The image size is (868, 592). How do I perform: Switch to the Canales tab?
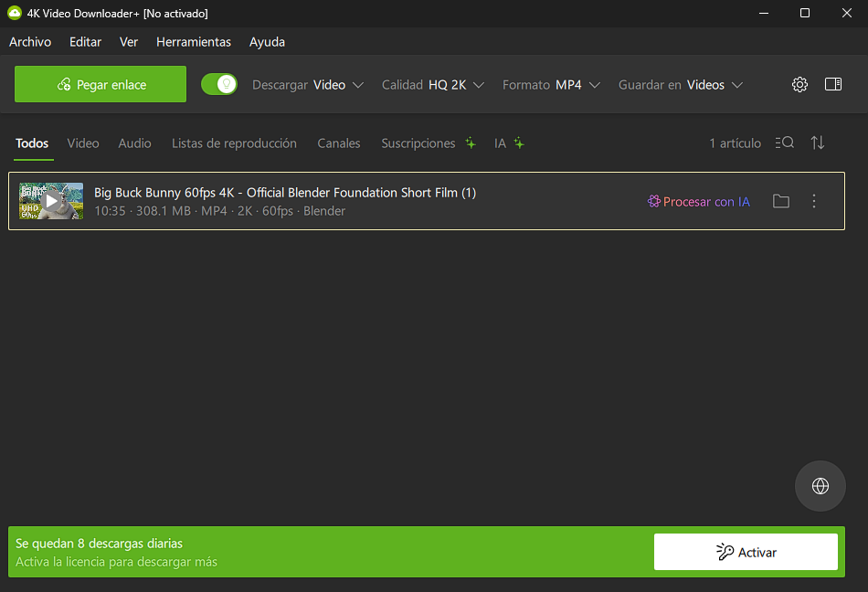(x=339, y=143)
